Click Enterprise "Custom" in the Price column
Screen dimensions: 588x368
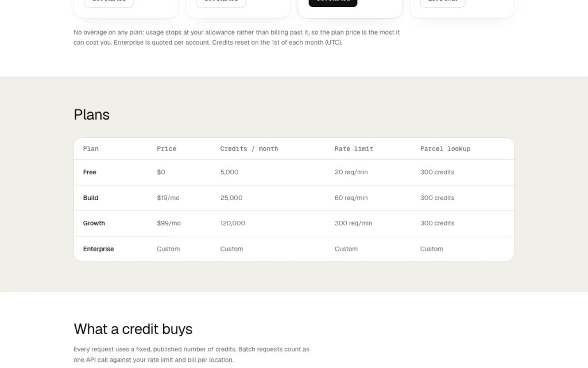168,249
